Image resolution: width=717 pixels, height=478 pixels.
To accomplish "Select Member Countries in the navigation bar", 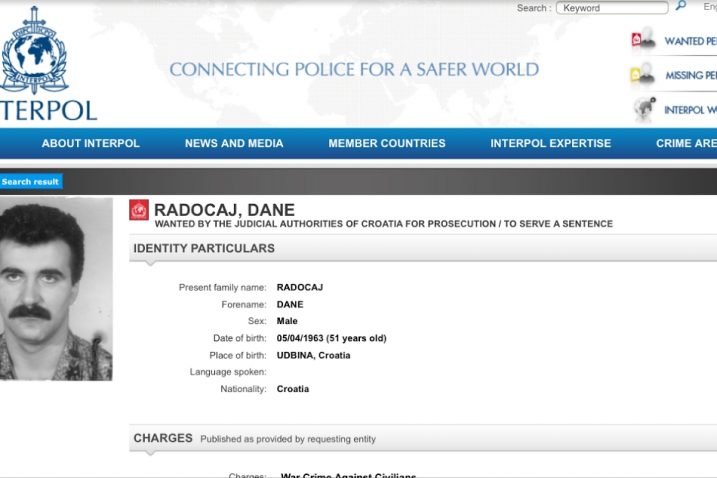I will (x=387, y=143).
